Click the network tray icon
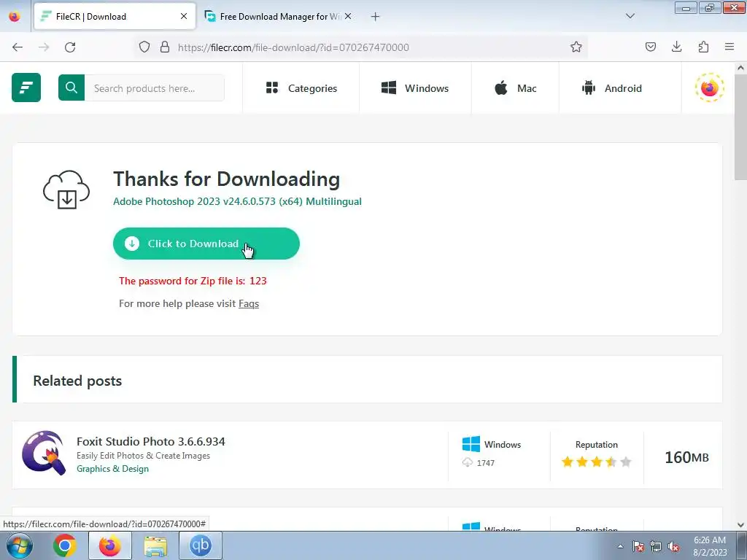Screen dimensions: 747x560 pyautogui.click(x=656, y=547)
